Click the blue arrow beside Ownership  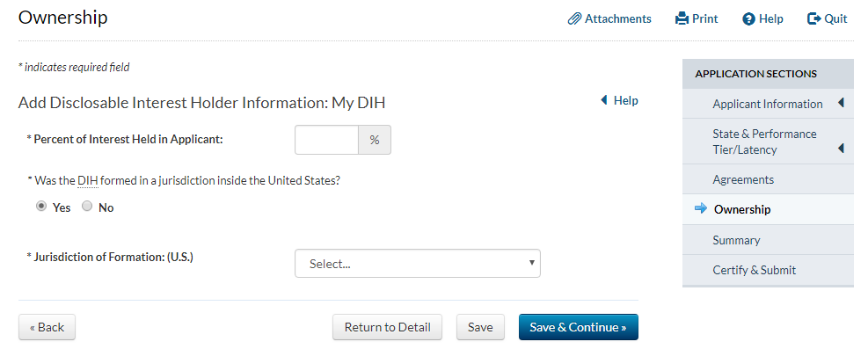(701, 208)
